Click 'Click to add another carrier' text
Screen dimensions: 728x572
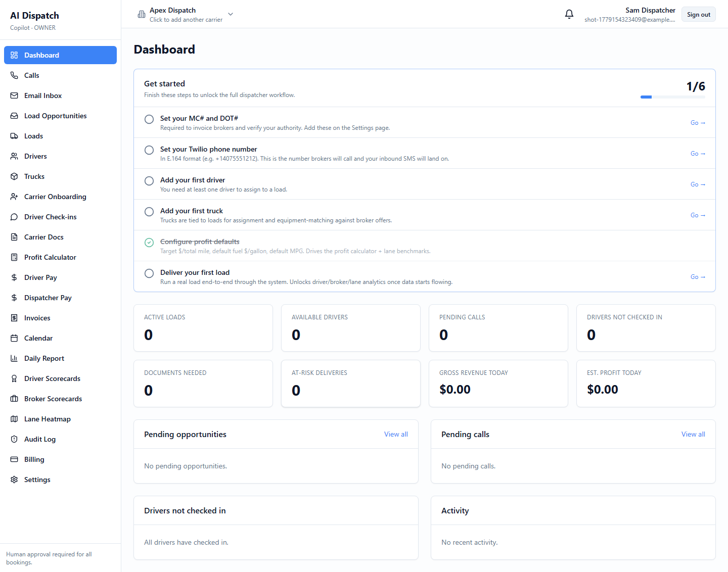(x=186, y=20)
